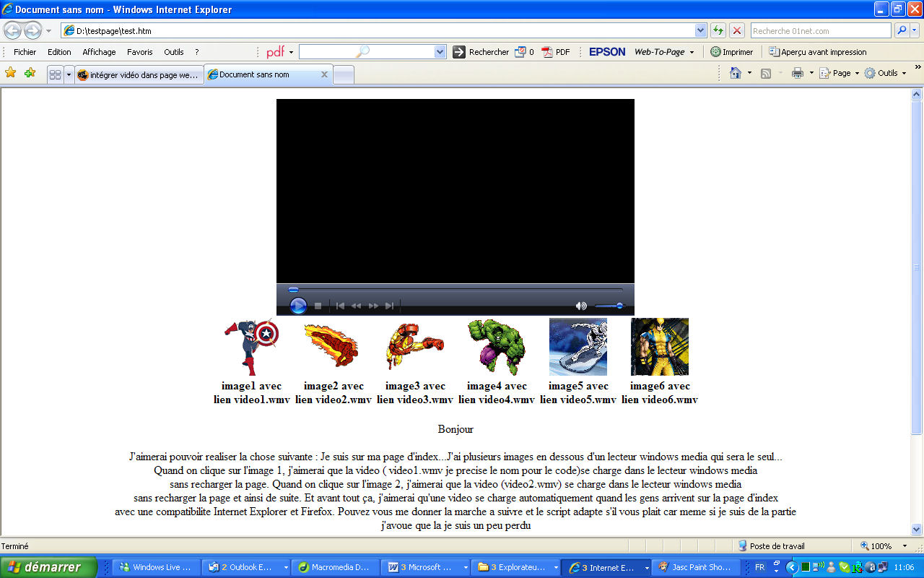924x578 pixels.
Task: Open the 100% zoom level control
Action: (884, 546)
